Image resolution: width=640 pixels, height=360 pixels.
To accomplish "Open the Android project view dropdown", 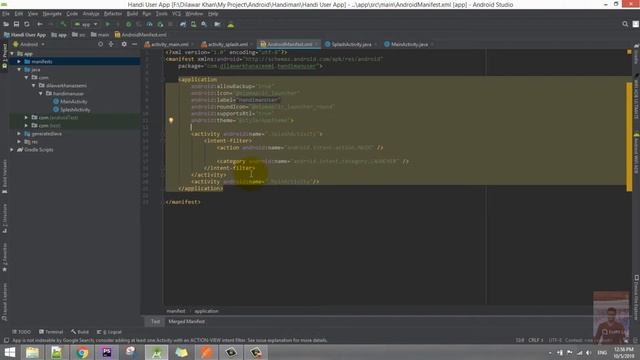I will 29,44.
